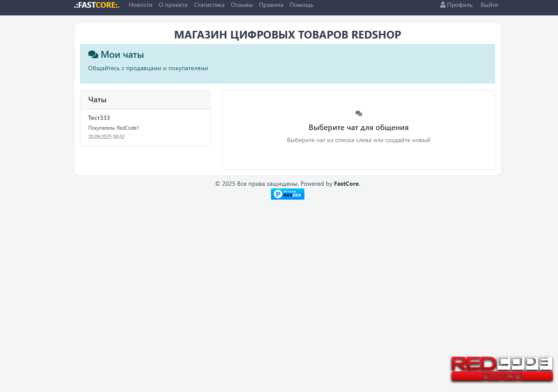
Task: Click the user icon beside Профиль
Action: [x=443, y=5]
